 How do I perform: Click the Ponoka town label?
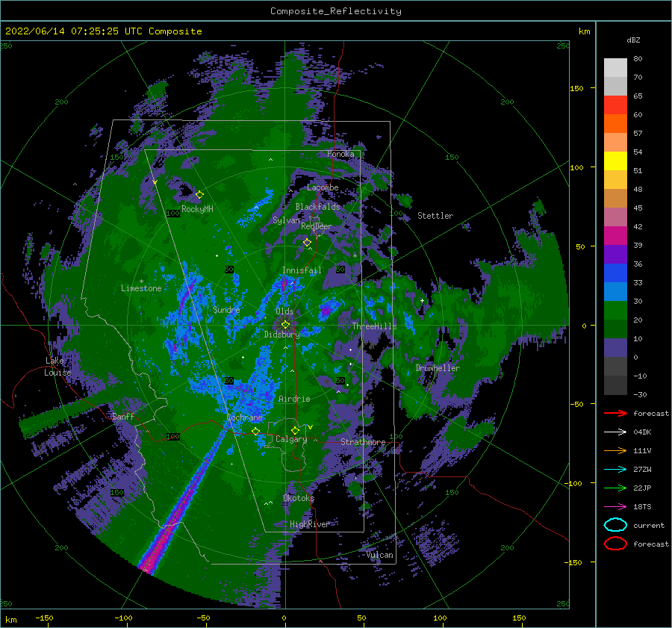(340, 154)
